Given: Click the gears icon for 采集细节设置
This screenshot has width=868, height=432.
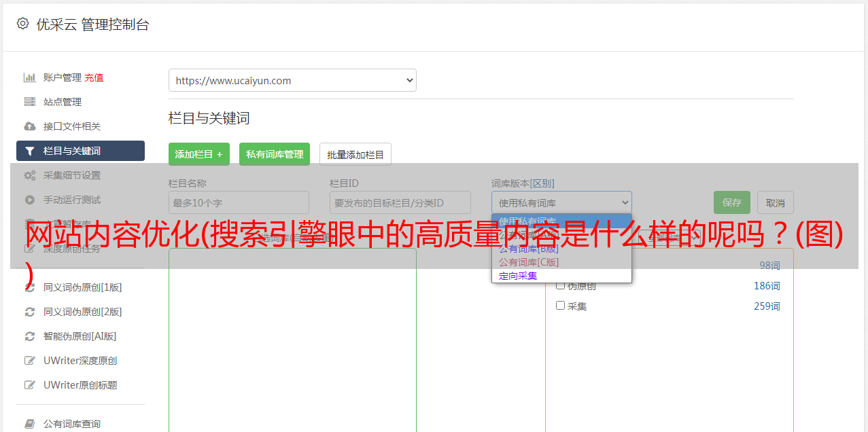Looking at the screenshot, I should [x=29, y=175].
